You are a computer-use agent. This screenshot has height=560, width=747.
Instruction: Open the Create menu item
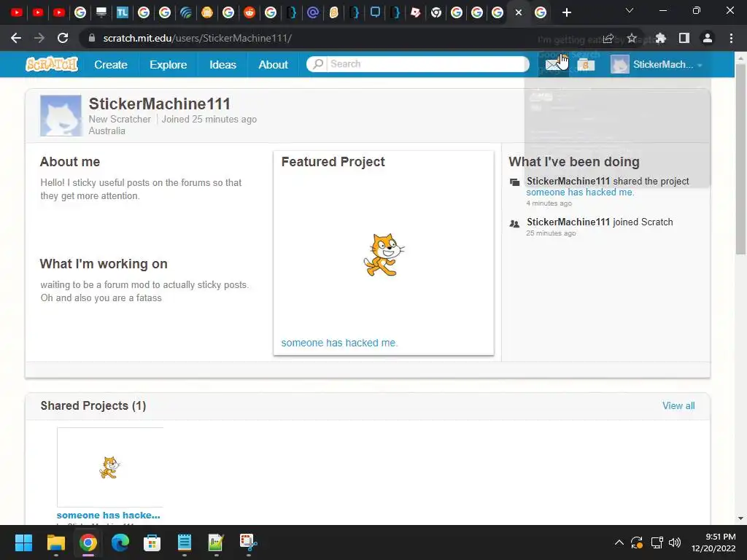click(111, 65)
